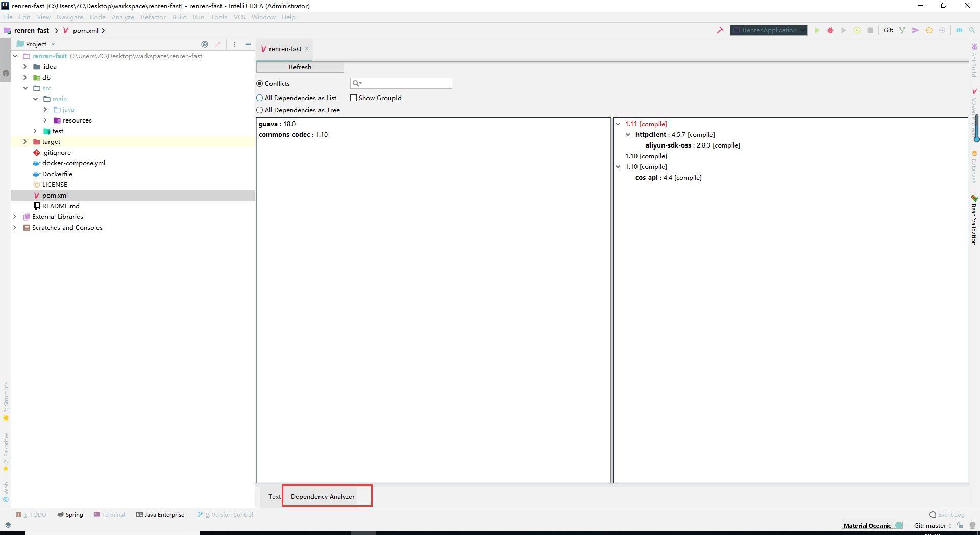Collapse the httpclient dependency node
980x535 pixels.
(x=628, y=135)
